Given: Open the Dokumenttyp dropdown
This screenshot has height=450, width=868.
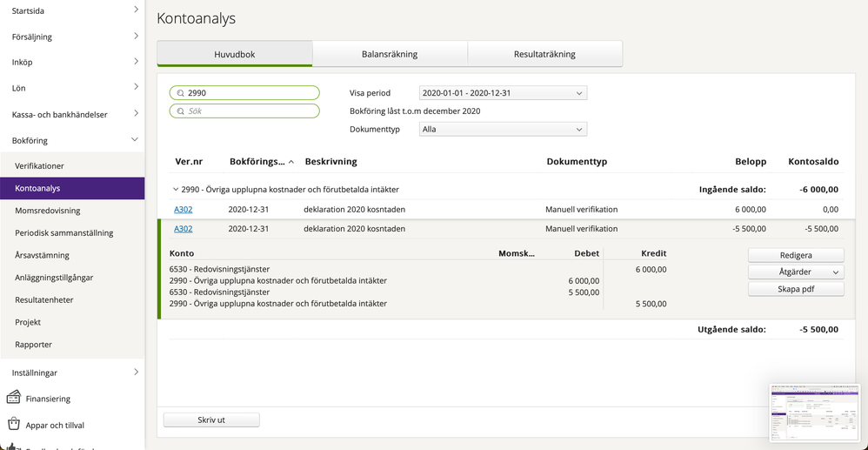Looking at the screenshot, I should click(502, 129).
